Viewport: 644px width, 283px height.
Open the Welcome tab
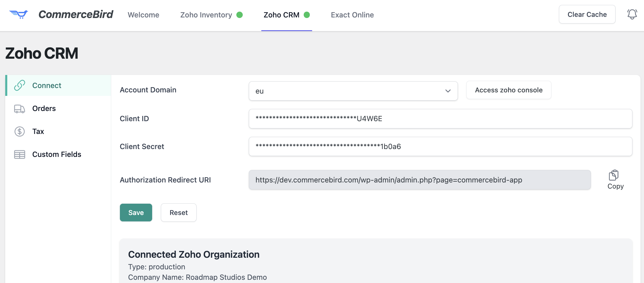(143, 15)
